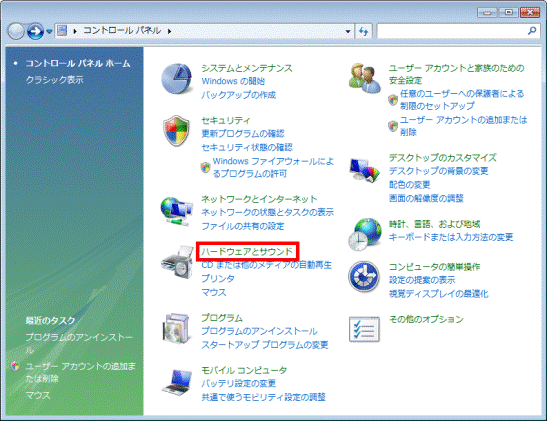Open 画面の解像度の調整 link

(426, 198)
